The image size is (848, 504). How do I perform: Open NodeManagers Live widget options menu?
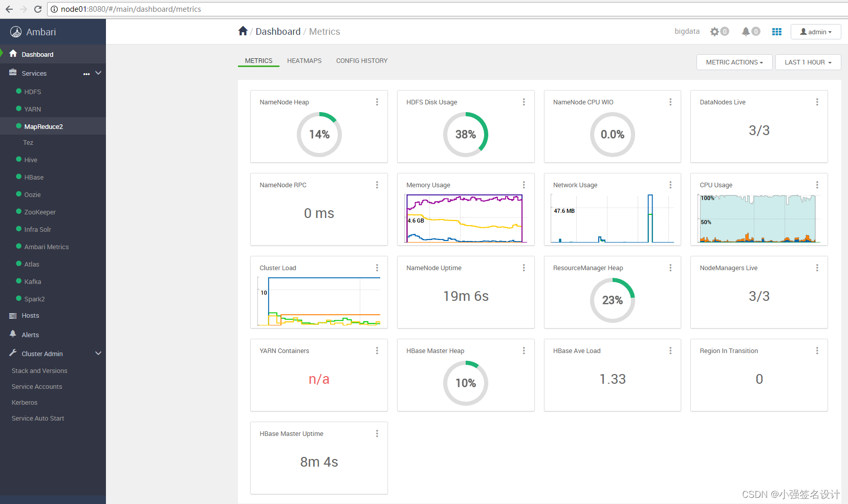[817, 268]
